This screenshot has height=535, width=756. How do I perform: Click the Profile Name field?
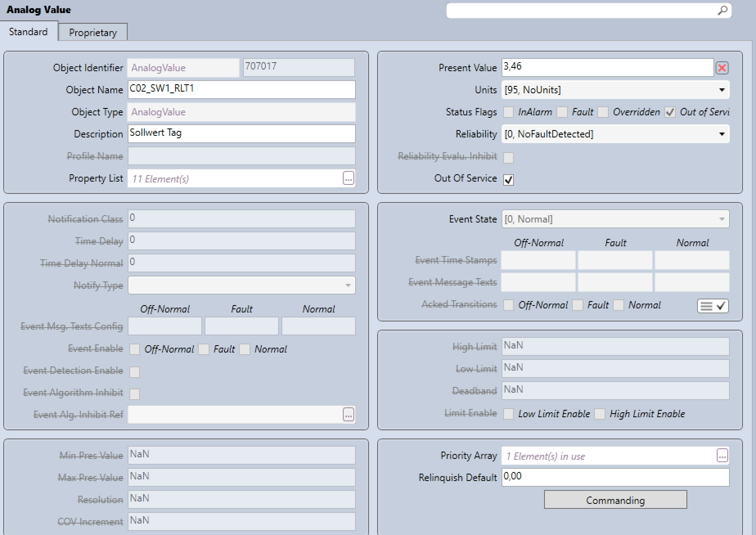[242, 156]
